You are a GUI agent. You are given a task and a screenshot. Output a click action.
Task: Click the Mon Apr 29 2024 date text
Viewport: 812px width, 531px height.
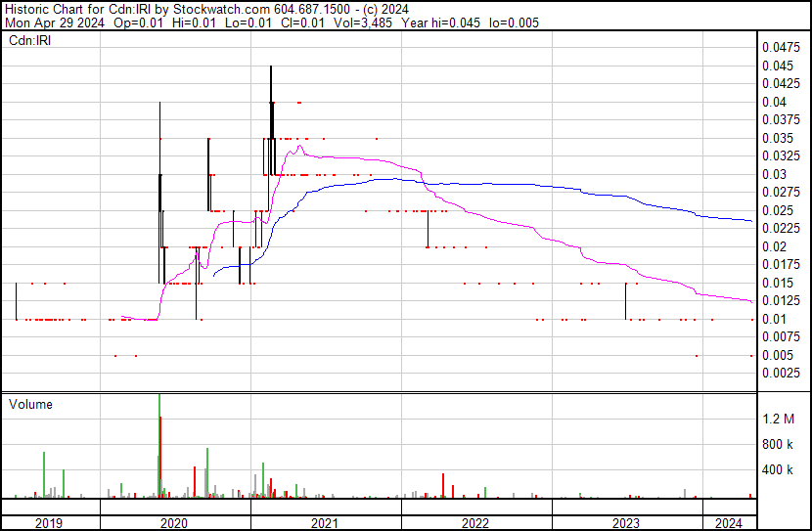pyautogui.click(x=55, y=22)
